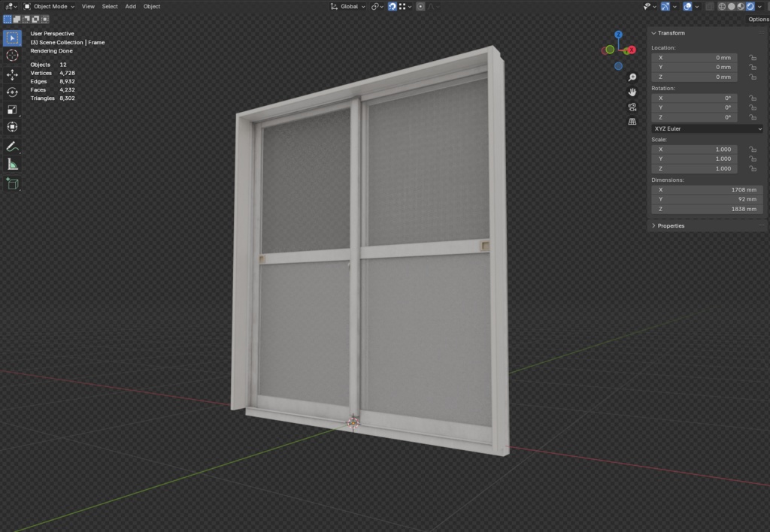Click the red X axis on gizmo

click(x=632, y=50)
